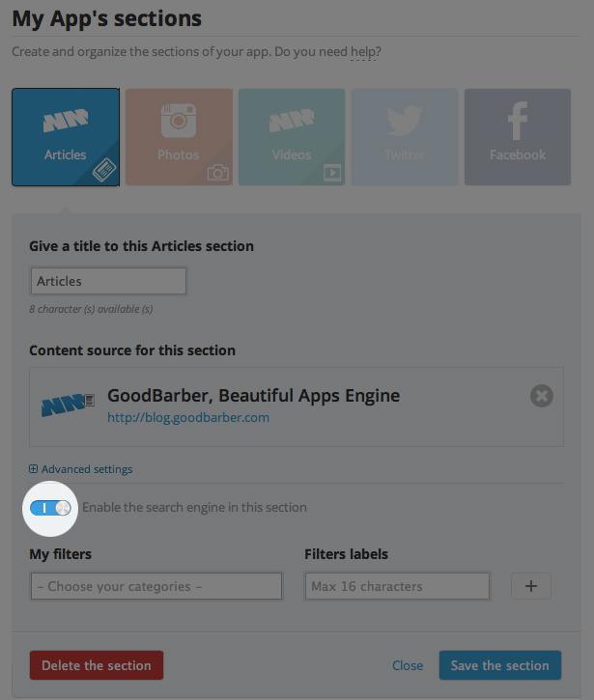The width and height of the screenshot is (594, 700).
Task: Open the Choose your categories dropdown
Action: (x=156, y=586)
